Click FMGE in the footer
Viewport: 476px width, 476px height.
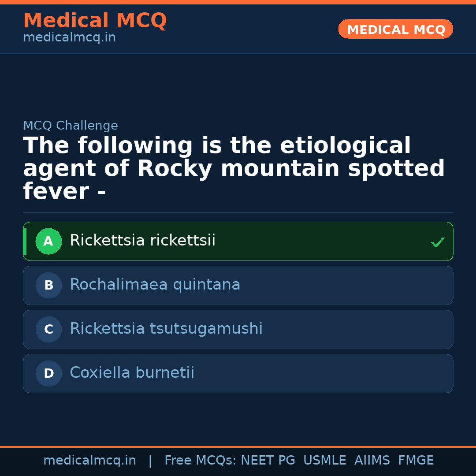(x=416, y=461)
